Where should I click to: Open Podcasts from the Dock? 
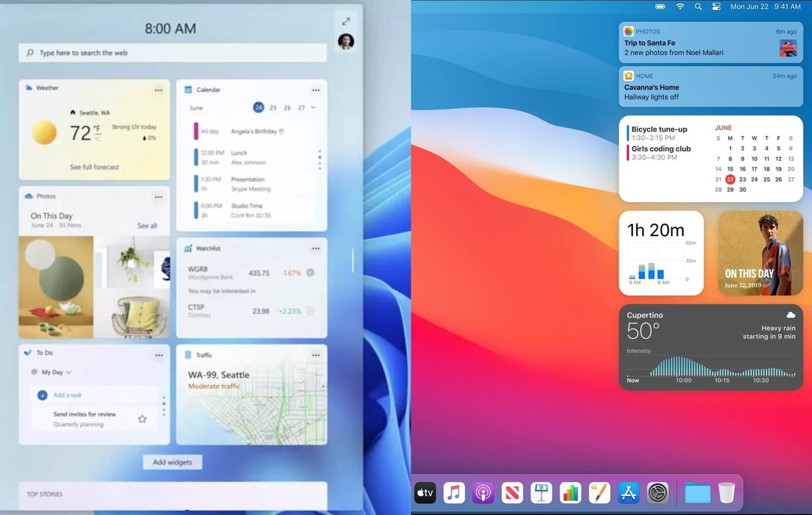[484, 492]
